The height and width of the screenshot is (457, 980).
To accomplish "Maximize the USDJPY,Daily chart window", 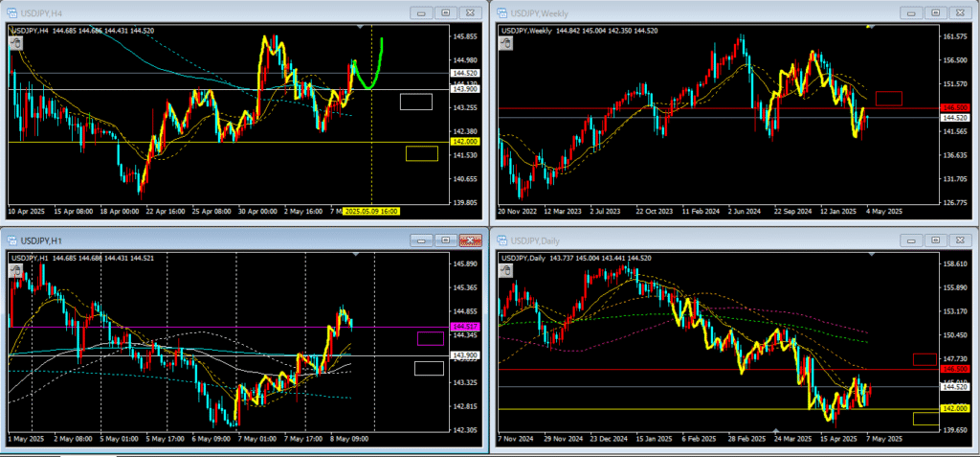I will pyautogui.click(x=936, y=240).
